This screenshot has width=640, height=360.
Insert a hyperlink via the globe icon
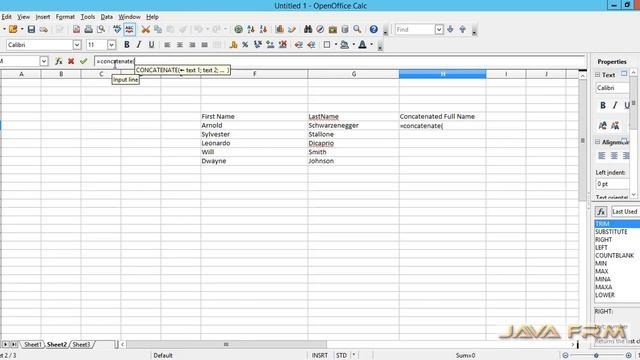click(x=238, y=29)
